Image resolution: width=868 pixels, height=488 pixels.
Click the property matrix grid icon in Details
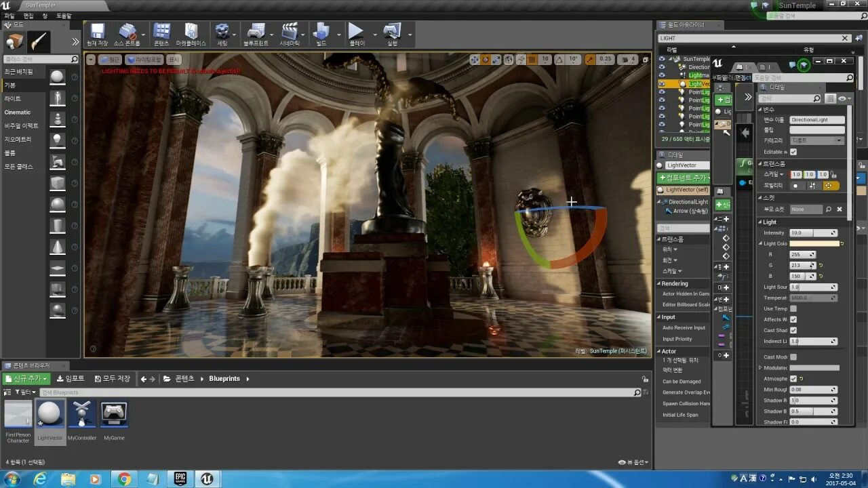tap(830, 98)
